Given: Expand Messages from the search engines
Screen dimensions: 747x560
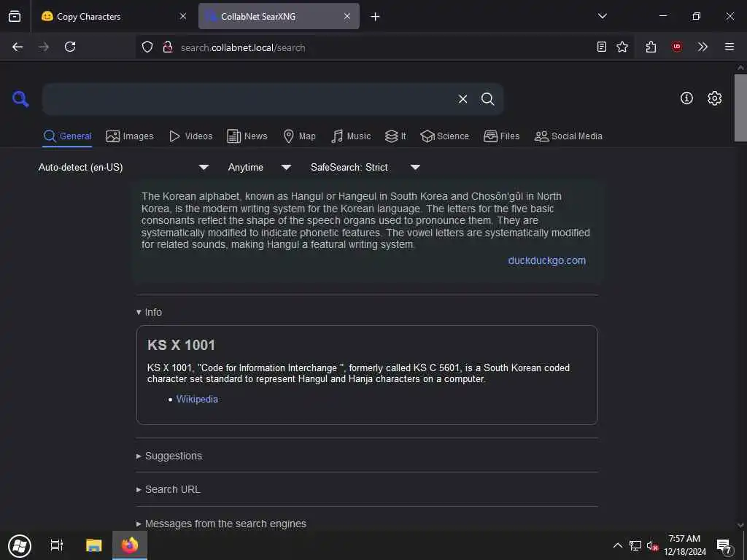Looking at the screenshot, I should [x=221, y=524].
